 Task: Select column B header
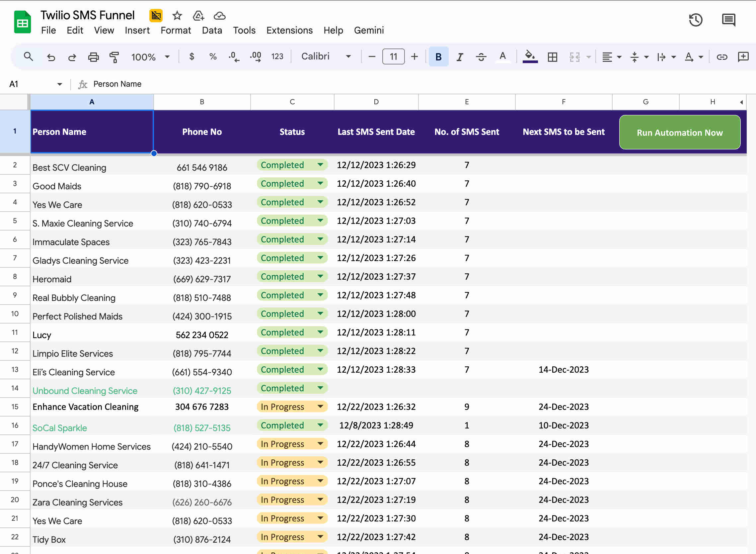[x=202, y=102]
